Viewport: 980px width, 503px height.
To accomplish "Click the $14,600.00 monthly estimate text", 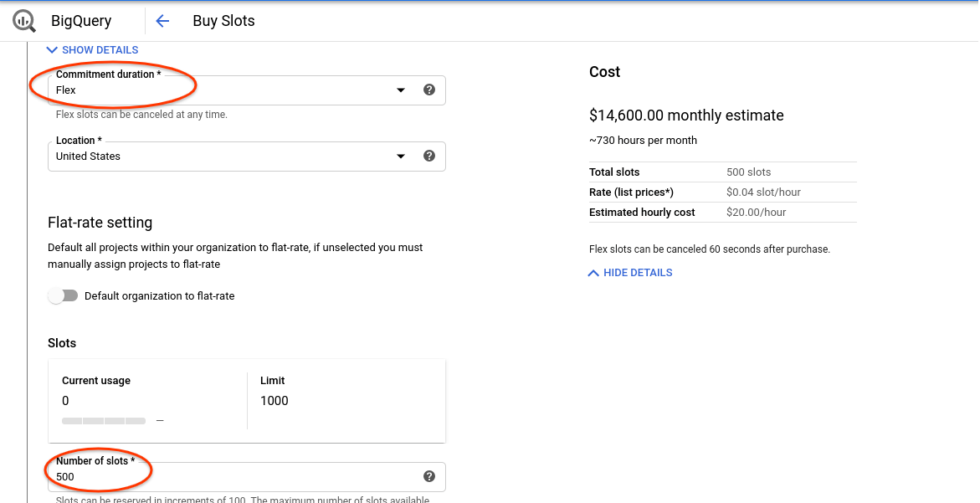I will 686,115.
